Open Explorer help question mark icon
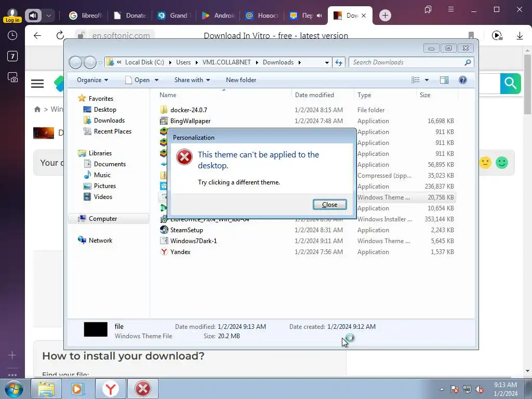 [x=462, y=80]
